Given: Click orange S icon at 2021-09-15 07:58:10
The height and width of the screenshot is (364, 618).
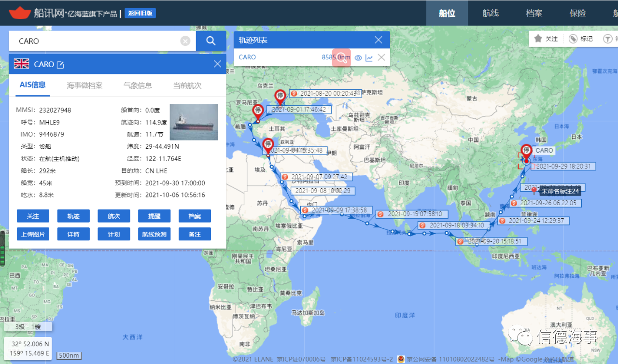Looking at the screenshot, I should coord(380,214).
